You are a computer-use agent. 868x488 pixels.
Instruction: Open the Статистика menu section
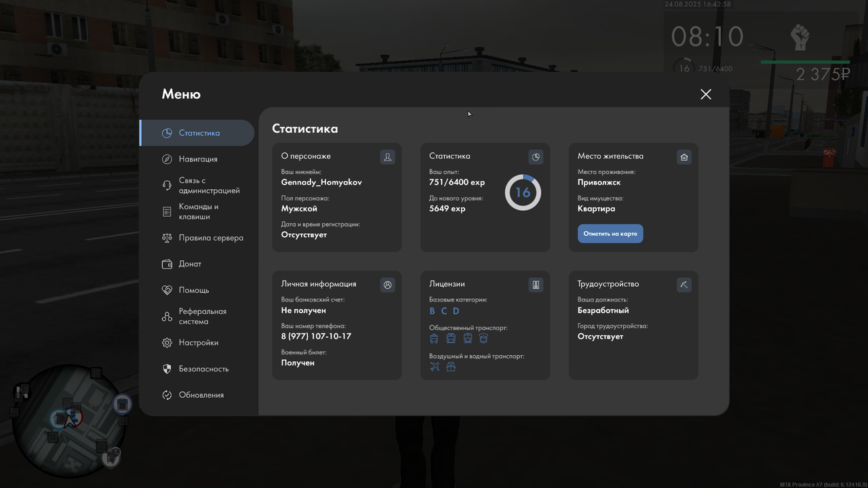click(x=197, y=133)
